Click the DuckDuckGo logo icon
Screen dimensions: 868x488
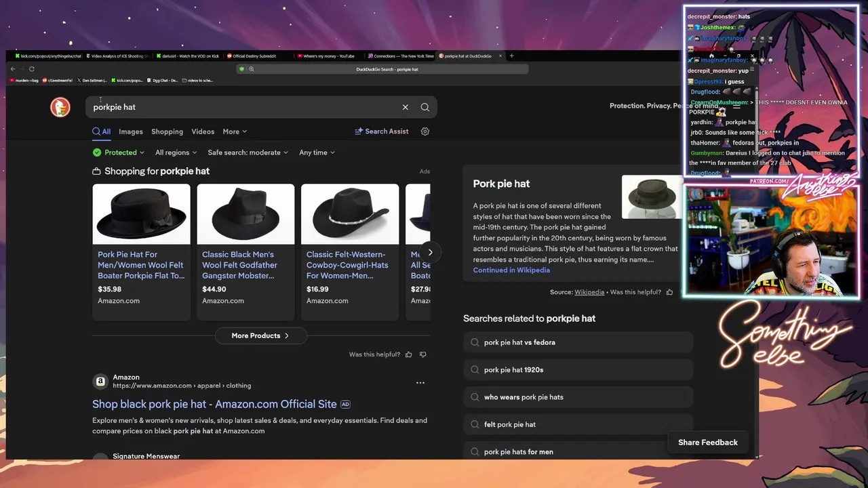tap(60, 107)
